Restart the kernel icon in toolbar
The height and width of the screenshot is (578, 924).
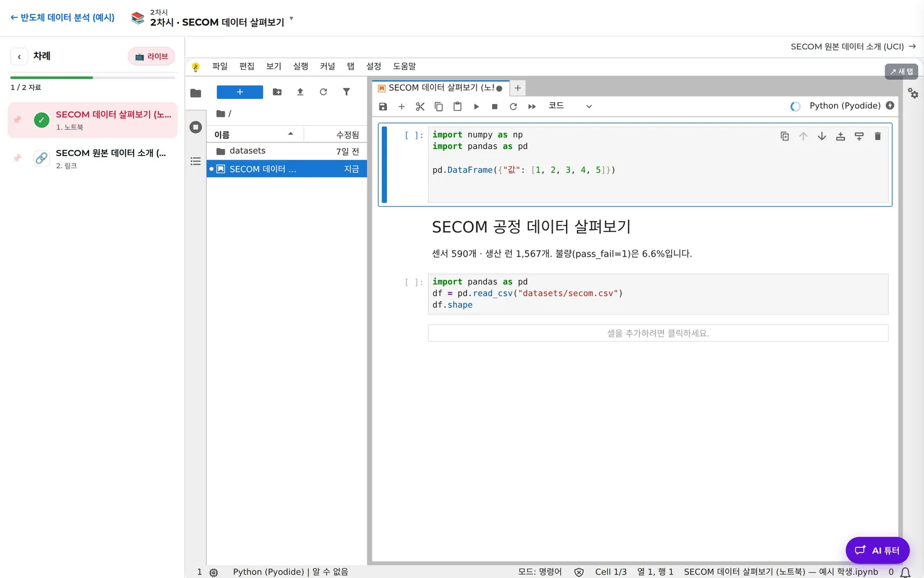tap(513, 106)
